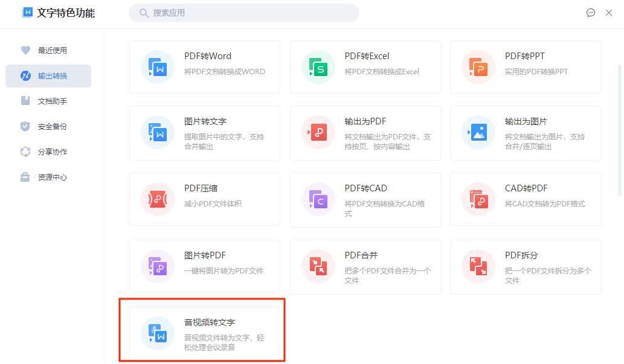Open the 分享协作 category

tap(48, 152)
